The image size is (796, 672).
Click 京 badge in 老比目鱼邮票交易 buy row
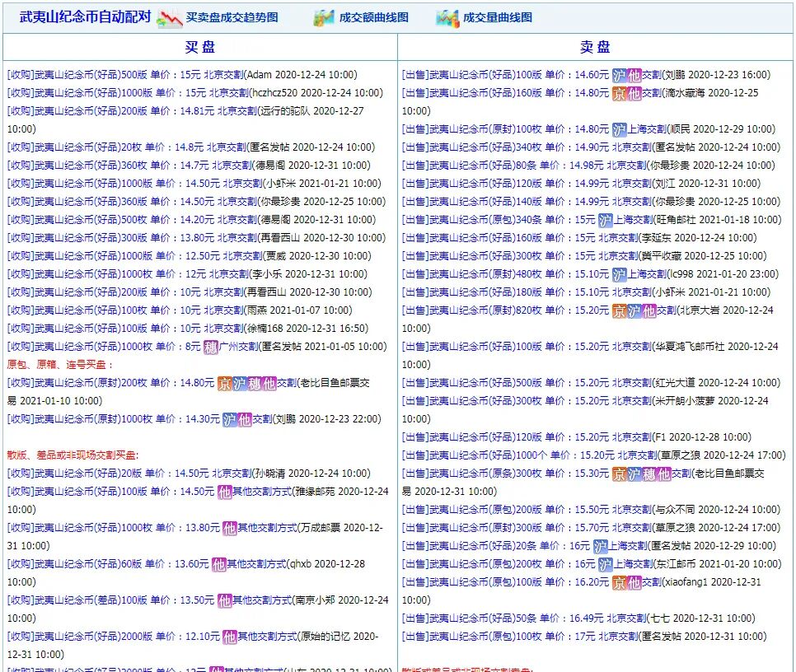pyautogui.click(x=224, y=384)
